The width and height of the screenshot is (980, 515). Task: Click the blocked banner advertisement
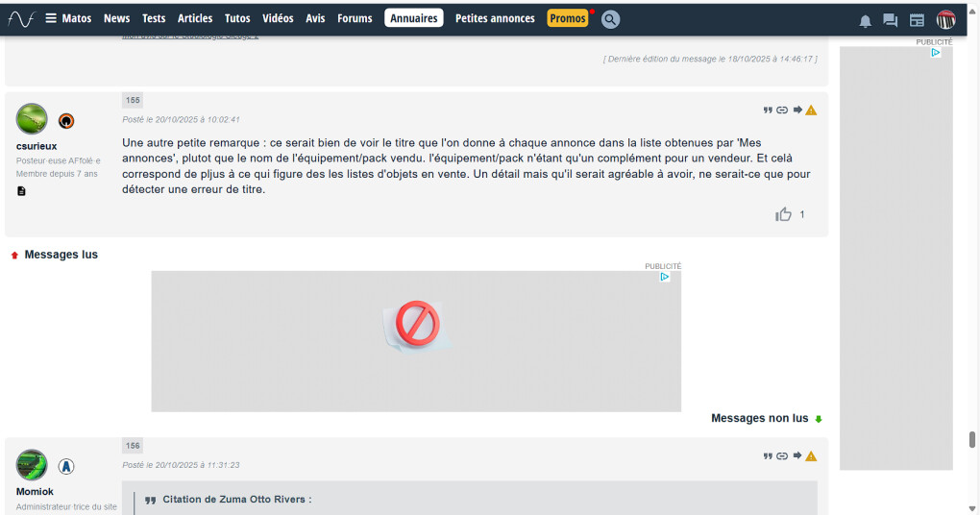coord(416,341)
